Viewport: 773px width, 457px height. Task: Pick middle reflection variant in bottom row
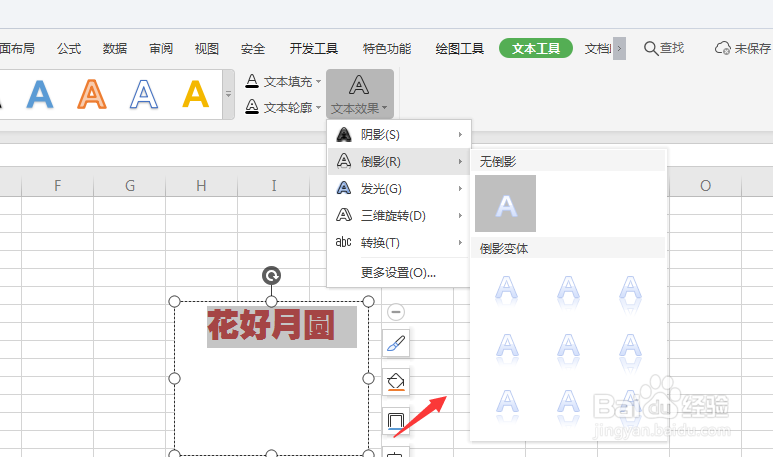pos(568,406)
